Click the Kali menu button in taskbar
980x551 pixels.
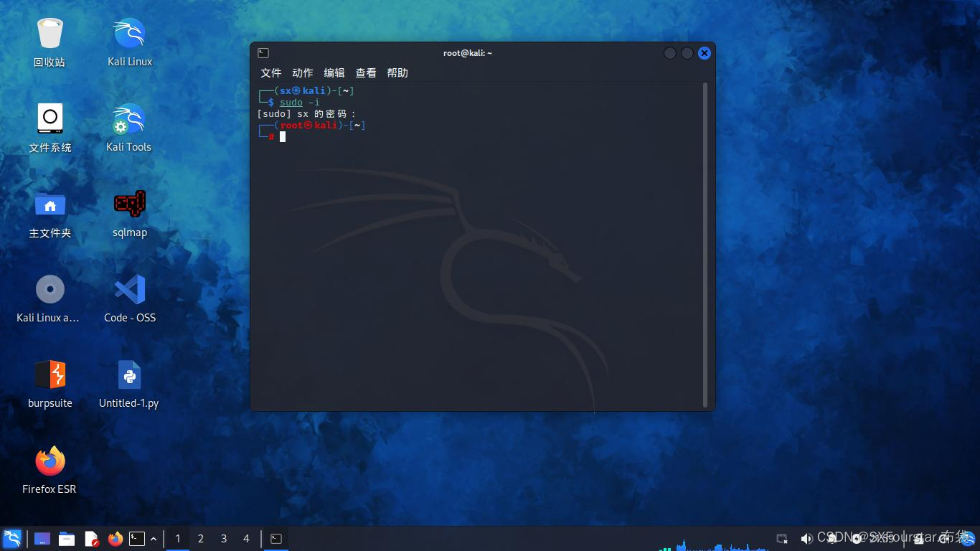click(11, 538)
